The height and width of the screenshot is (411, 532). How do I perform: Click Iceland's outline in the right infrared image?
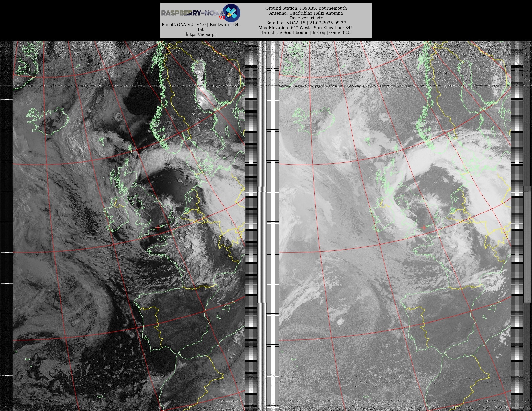pos(313,120)
